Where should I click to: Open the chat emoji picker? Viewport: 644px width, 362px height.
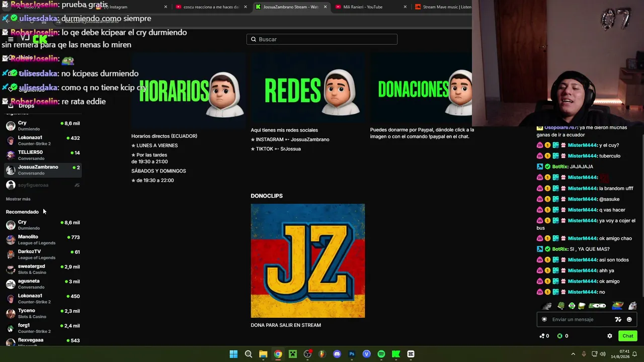[x=629, y=319]
